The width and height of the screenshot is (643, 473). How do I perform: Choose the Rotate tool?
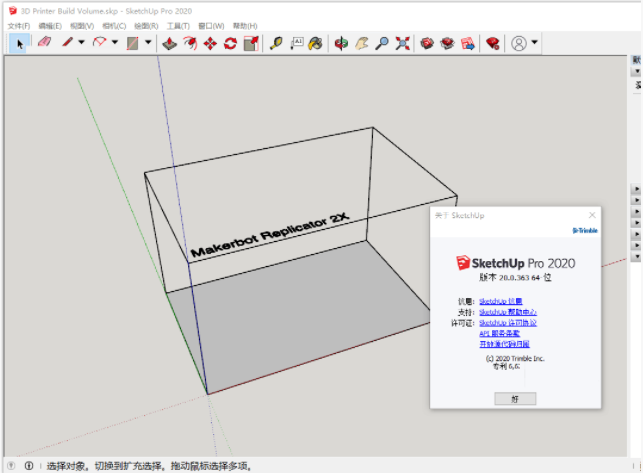click(x=230, y=43)
